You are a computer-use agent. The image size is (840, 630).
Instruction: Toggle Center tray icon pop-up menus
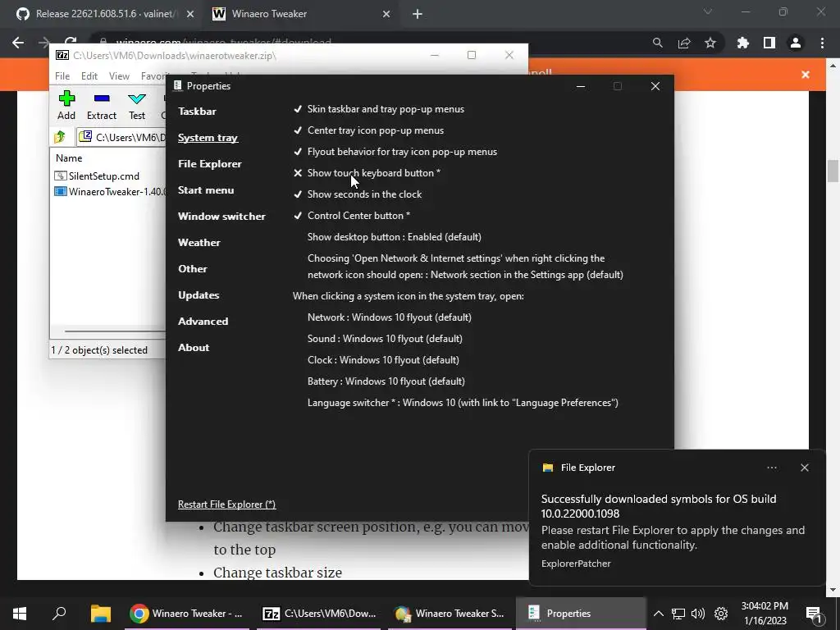point(368,130)
